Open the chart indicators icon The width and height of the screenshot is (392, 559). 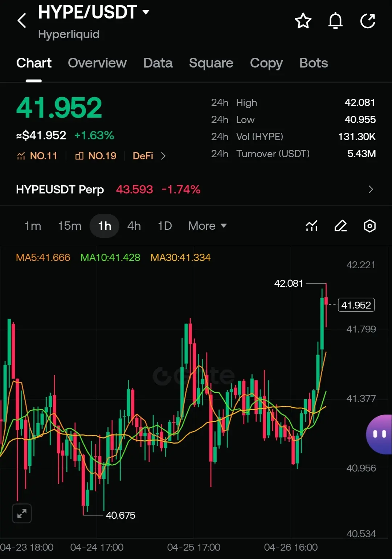(x=312, y=226)
